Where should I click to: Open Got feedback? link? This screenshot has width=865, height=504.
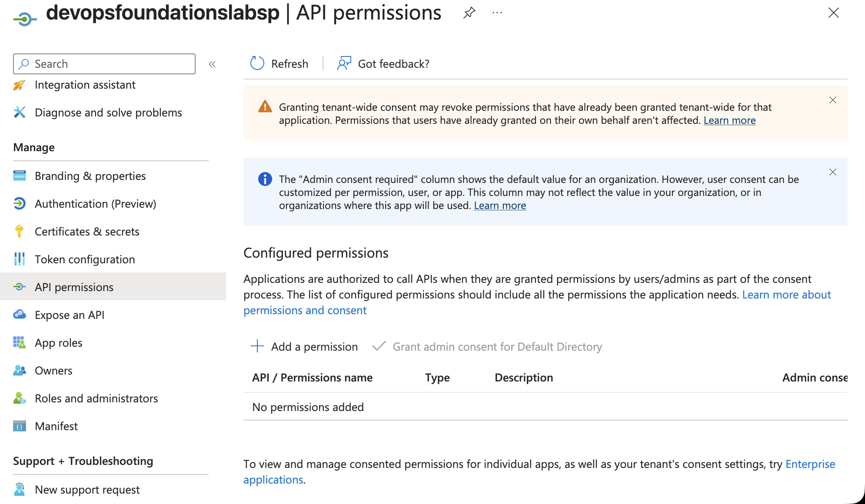(393, 64)
